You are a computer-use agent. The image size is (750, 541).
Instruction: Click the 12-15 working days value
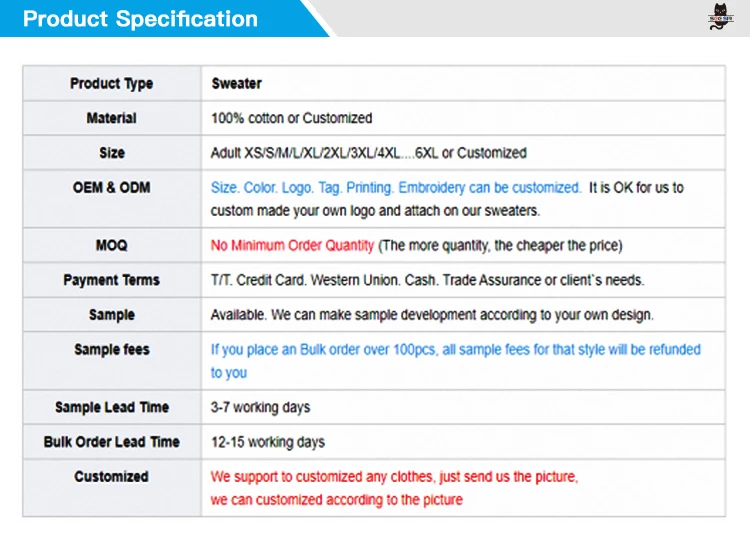tap(267, 442)
